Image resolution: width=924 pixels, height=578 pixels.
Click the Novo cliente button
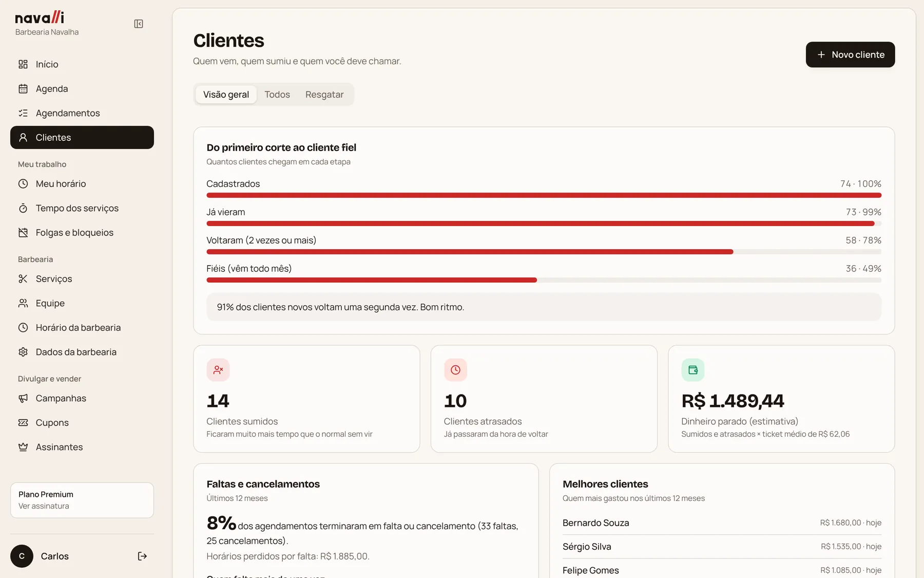850,54
